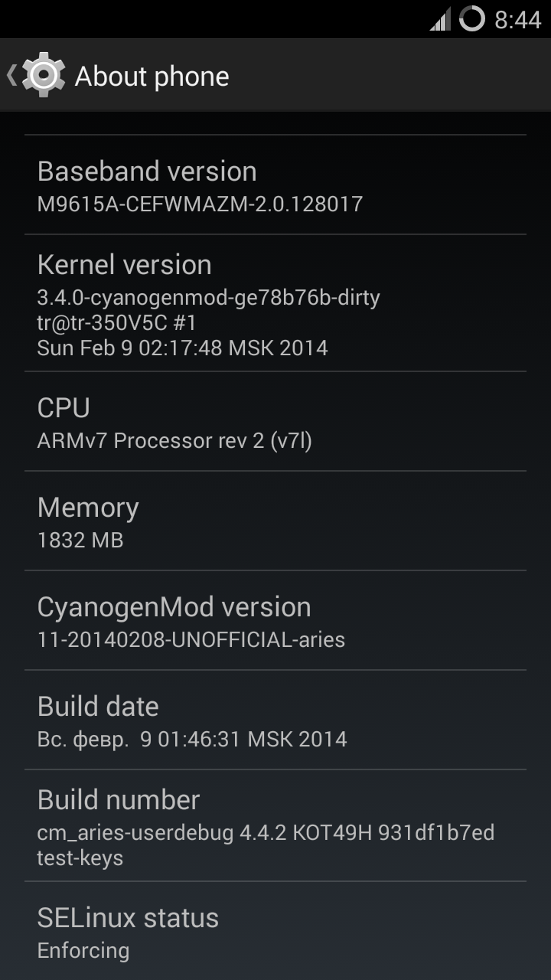The height and width of the screenshot is (980, 551).
Task: Select the Build date heading
Action: pyautogui.click(x=98, y=707)
